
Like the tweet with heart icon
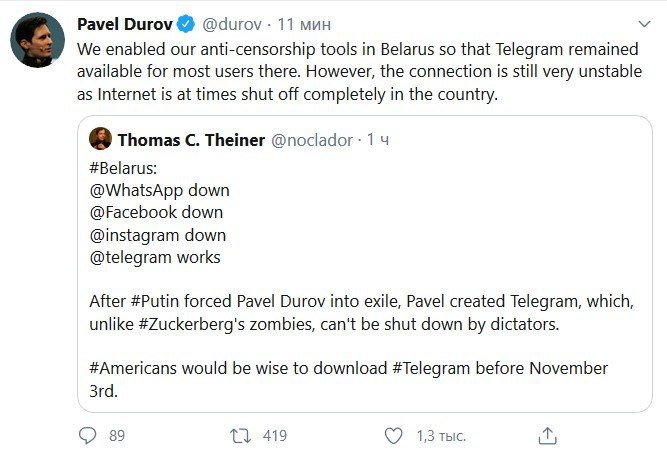pos(393,436)
